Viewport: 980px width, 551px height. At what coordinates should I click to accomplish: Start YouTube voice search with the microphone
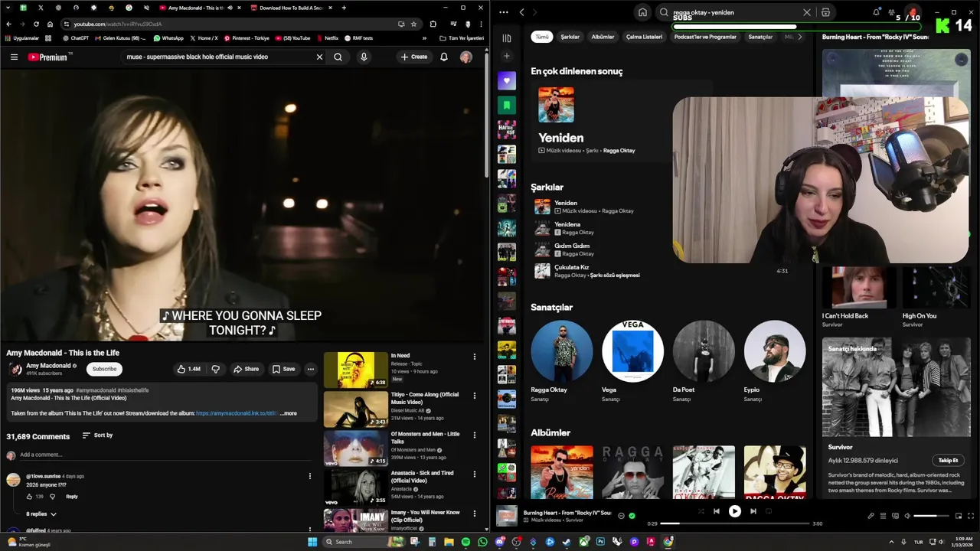coord(364,57)
